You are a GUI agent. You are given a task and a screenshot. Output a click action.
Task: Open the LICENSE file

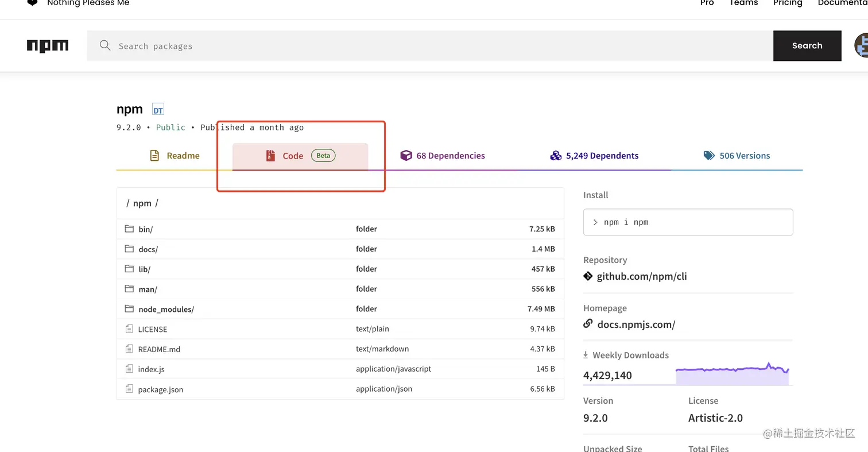point(153,329)
